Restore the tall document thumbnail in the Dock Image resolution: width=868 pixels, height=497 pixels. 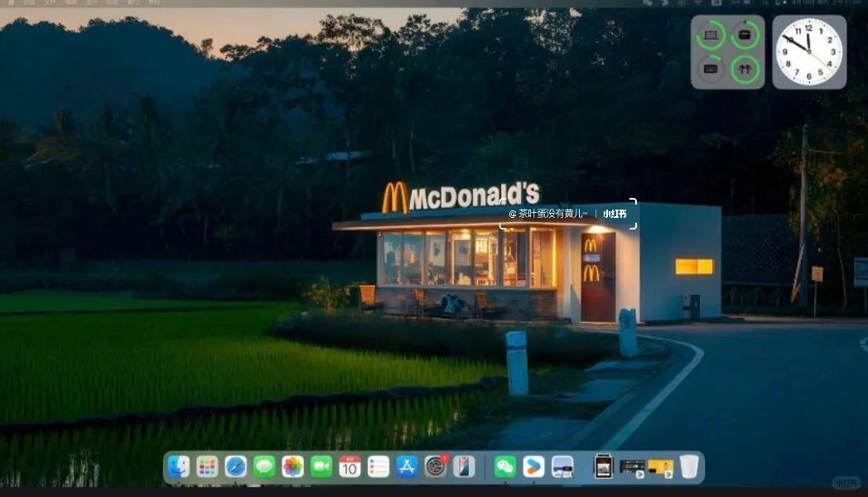point(604,466)
